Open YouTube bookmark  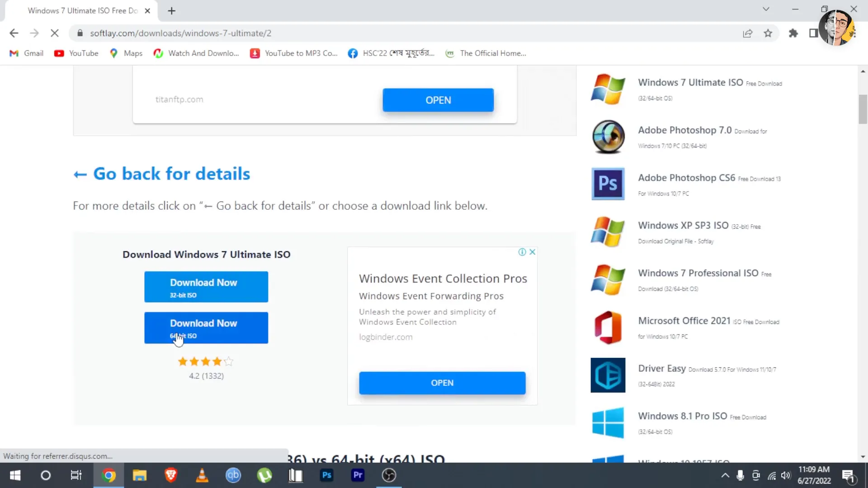(x=76, y=53)
